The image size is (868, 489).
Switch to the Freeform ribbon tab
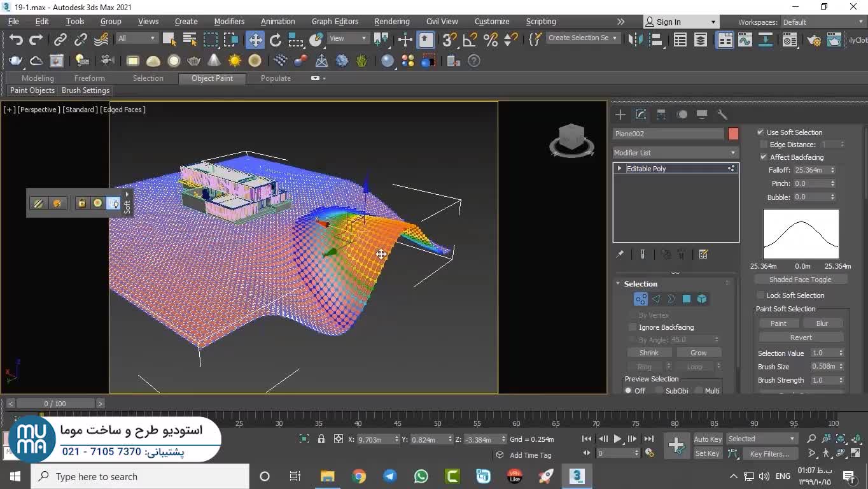click(89, 78)
